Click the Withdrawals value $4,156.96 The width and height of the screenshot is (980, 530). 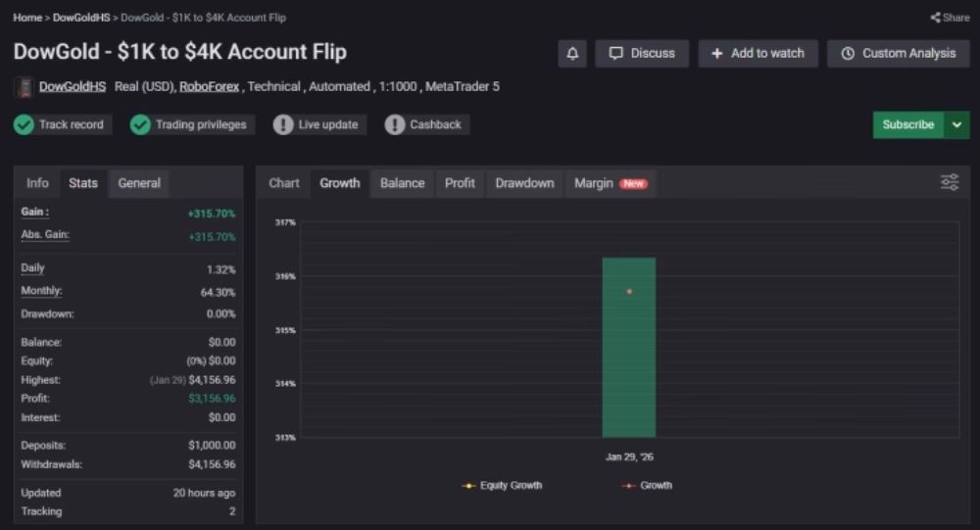coord(212,464)
